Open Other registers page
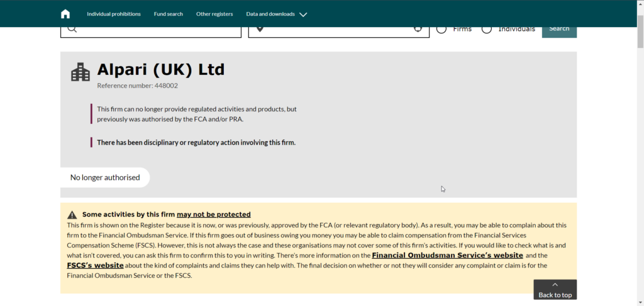The image size is (644, 306). (x=214, y=14)
